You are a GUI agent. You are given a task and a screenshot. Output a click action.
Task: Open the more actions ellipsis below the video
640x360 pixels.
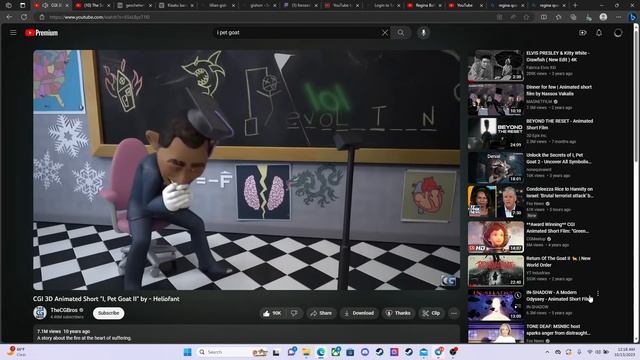pos(454,313)
